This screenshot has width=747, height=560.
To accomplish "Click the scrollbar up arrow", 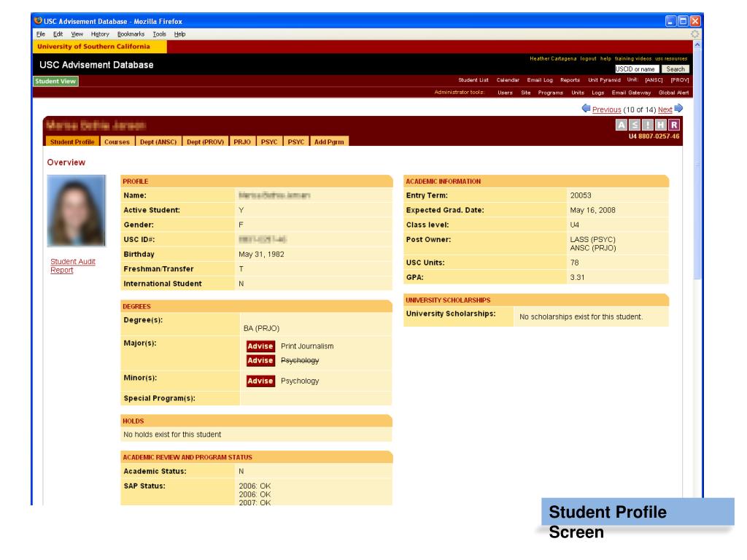I will click(x=697, y=44).
